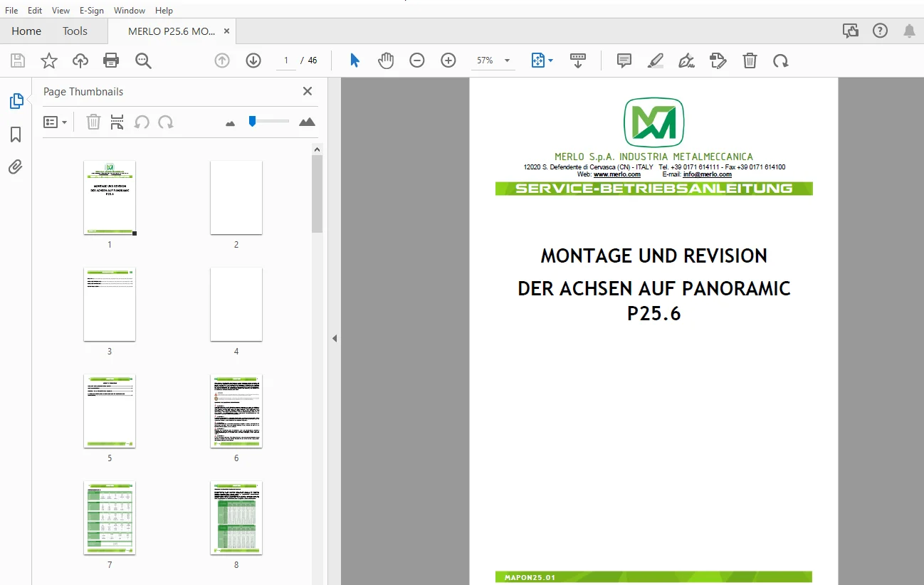Follow the www.merlo.com link
This screenshot has height=585, width=924.
pyautogui.click(x=617, y=174)
